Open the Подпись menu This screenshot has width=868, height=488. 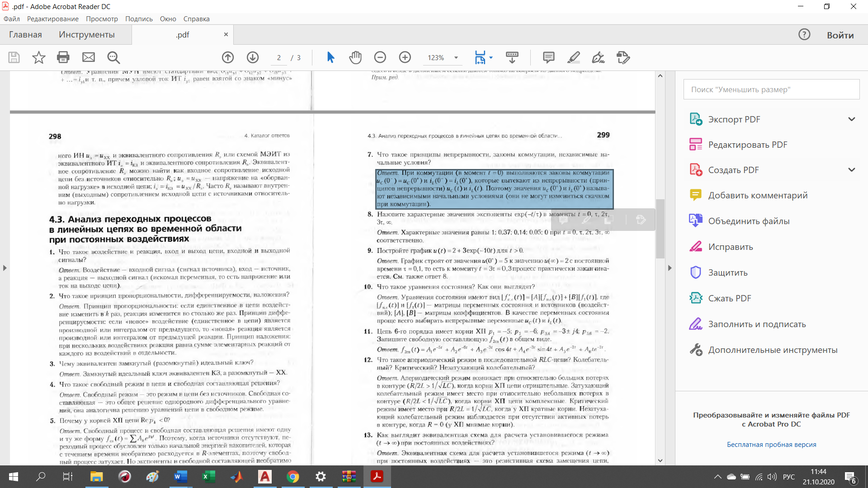(x=139, y=19)
